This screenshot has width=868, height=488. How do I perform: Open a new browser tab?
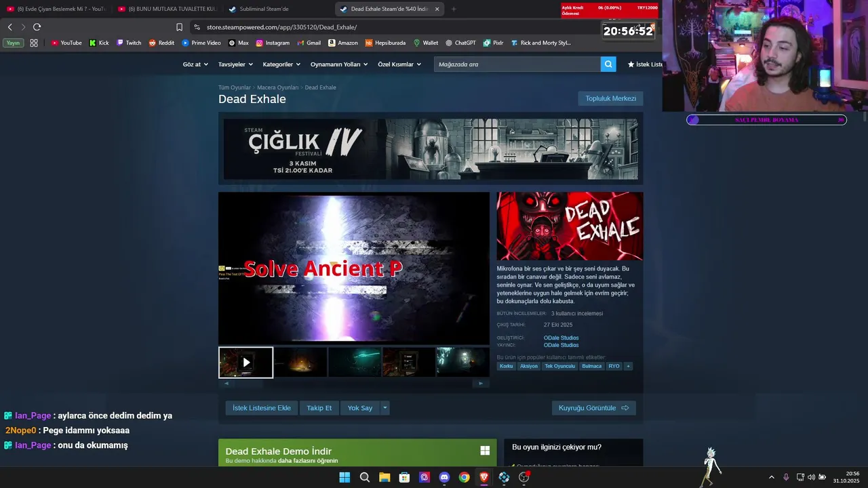(454, 9)
